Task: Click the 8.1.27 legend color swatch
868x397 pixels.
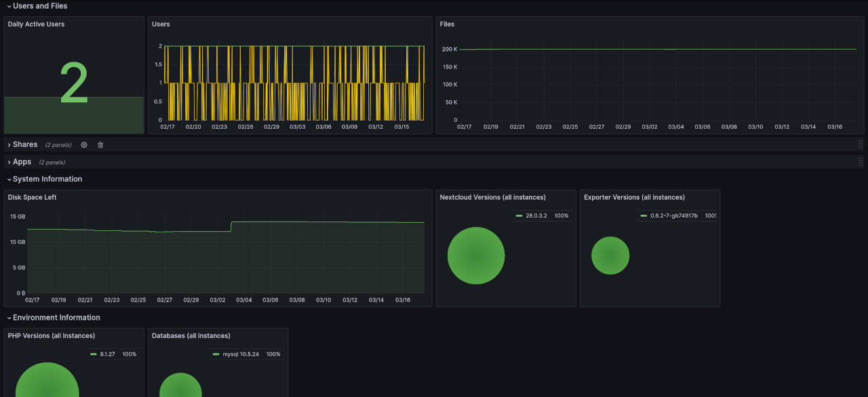Action: tap(94, 354)
